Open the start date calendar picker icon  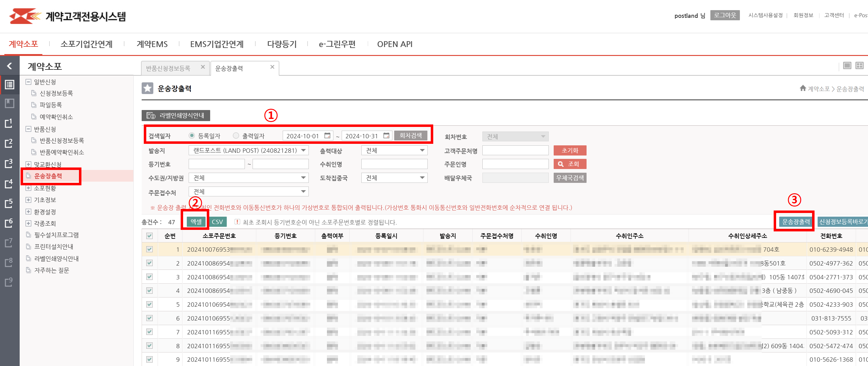[327, 136]
